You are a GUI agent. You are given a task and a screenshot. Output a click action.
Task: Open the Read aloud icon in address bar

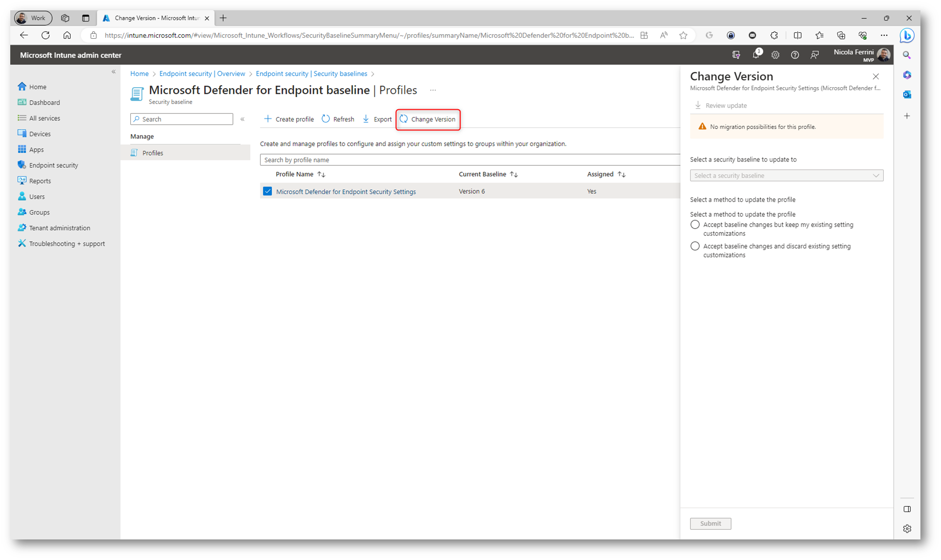point(663,35)
